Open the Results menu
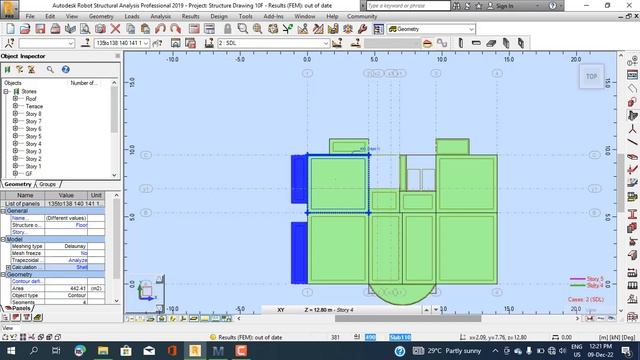The image size is (640, 360). pos(190,16)
